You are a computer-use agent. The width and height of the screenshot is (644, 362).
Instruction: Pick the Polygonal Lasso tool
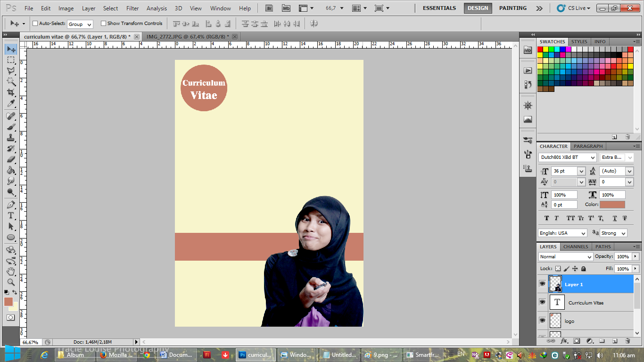pos(11,71)
